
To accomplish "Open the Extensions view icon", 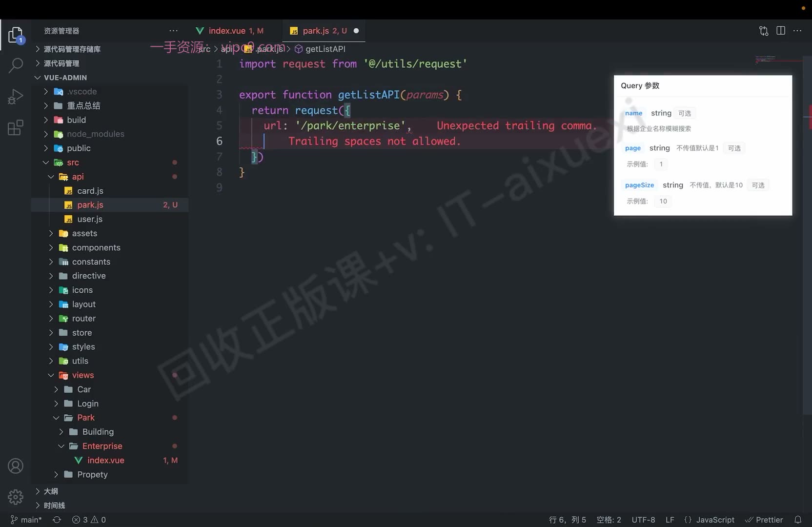I will tap(16, 128).
